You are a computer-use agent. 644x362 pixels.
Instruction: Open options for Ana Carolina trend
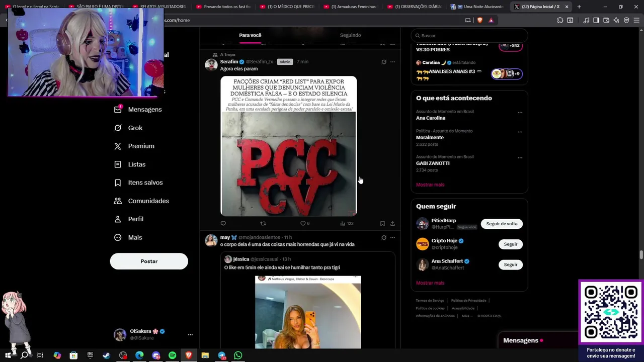[520, 113]
